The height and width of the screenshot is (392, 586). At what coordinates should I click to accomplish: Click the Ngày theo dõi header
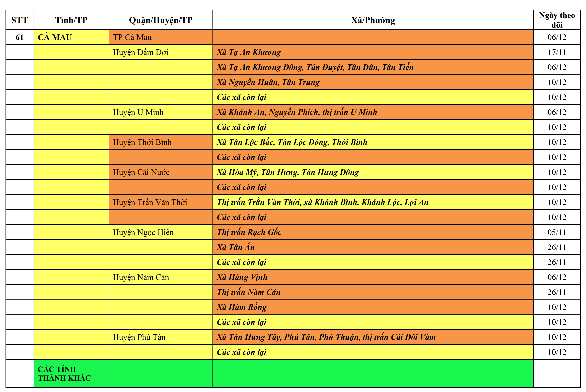pos(557,20)
